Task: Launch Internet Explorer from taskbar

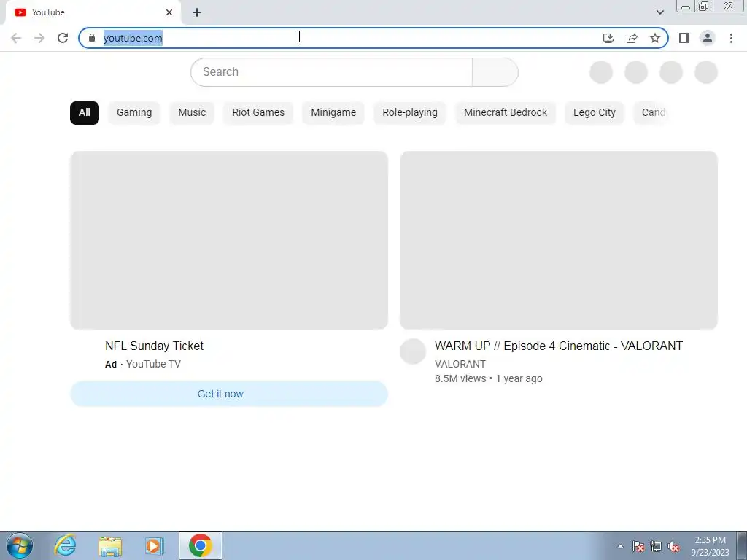Action: (65, 545)
